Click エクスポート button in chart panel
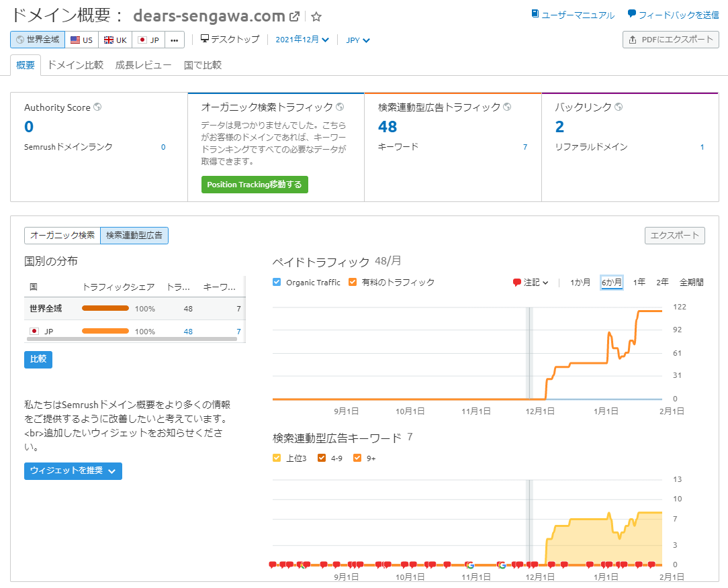The height and width of the screenshot is (588, 728). (x=674, y=236)
